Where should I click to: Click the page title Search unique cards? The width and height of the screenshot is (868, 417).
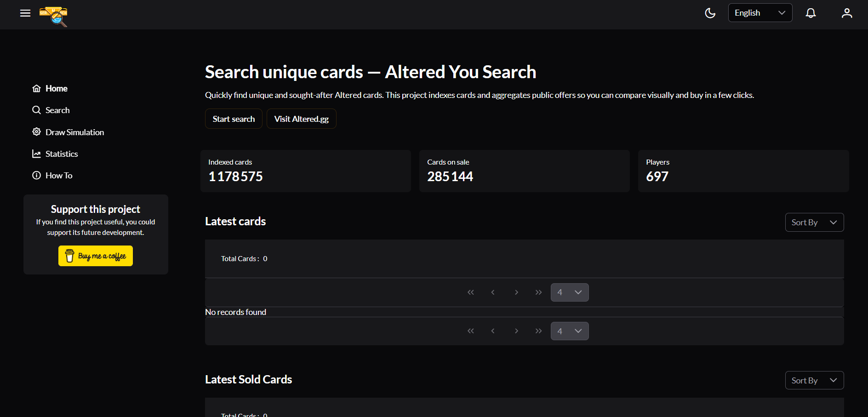[x=371, y=72]
